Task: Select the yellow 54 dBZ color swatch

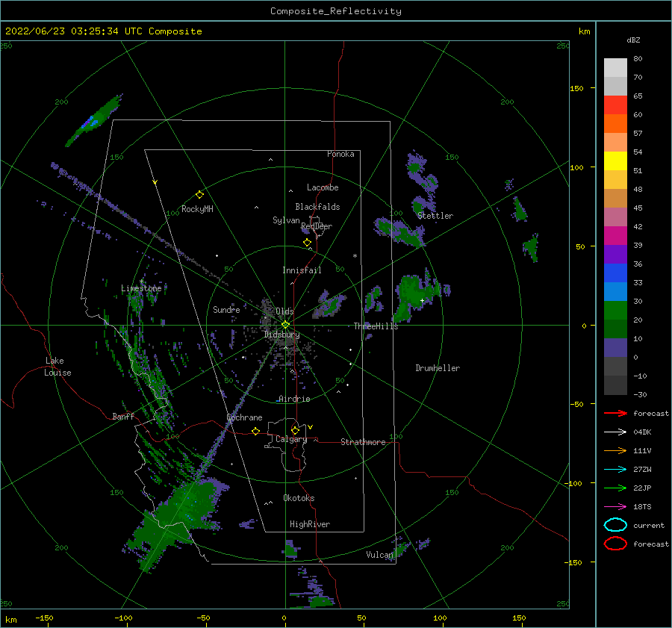Action: [615, 161]
